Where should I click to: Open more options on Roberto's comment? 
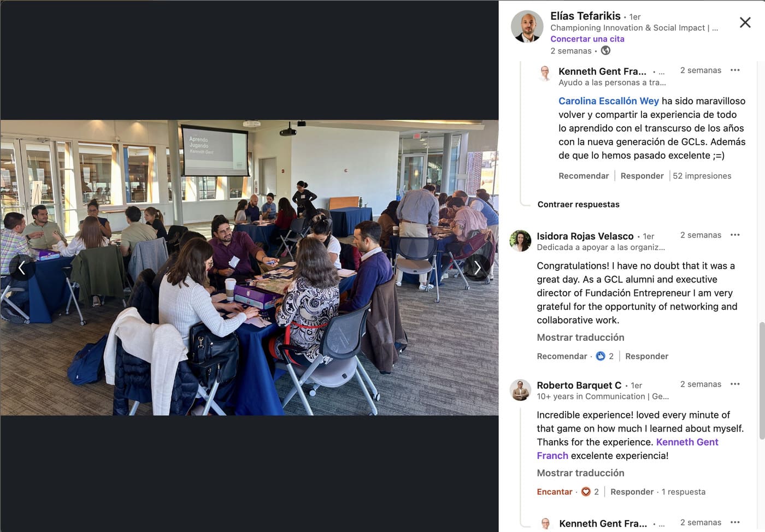coord(735,384)
